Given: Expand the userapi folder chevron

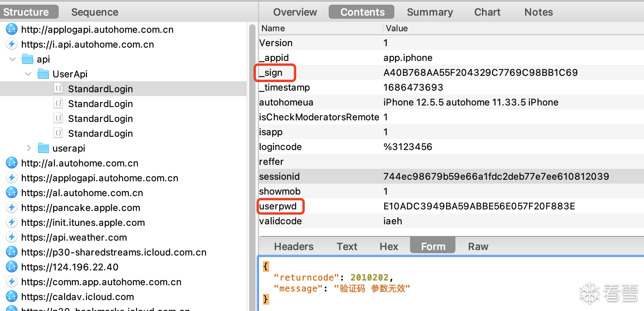Looking at the screenshot, I should [x=29, y=148].
